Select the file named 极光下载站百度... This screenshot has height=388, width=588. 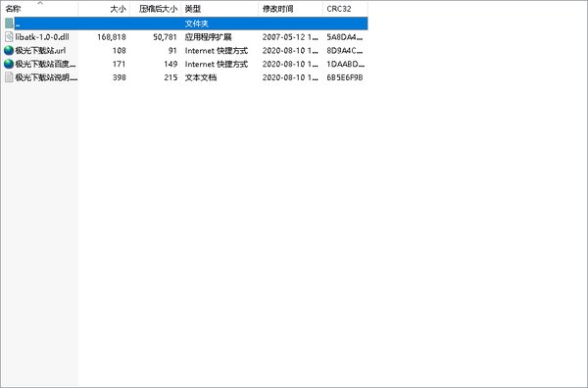click(45, 64)
